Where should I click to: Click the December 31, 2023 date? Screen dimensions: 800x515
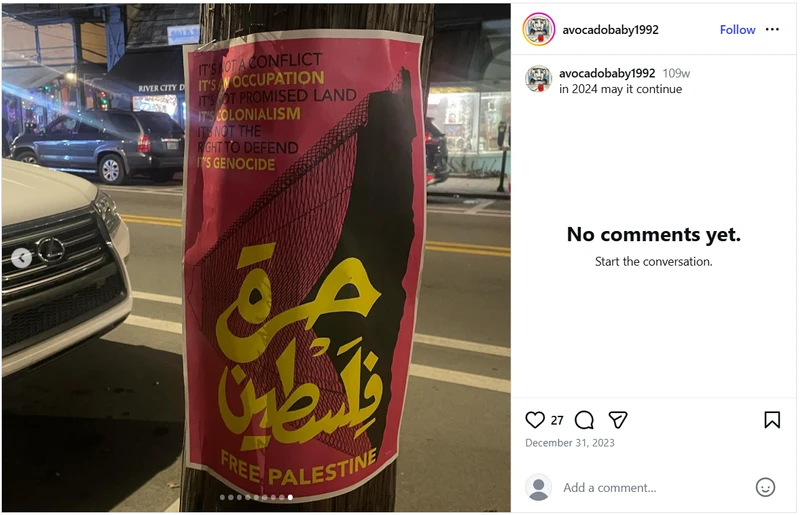(x=569, y=443)
